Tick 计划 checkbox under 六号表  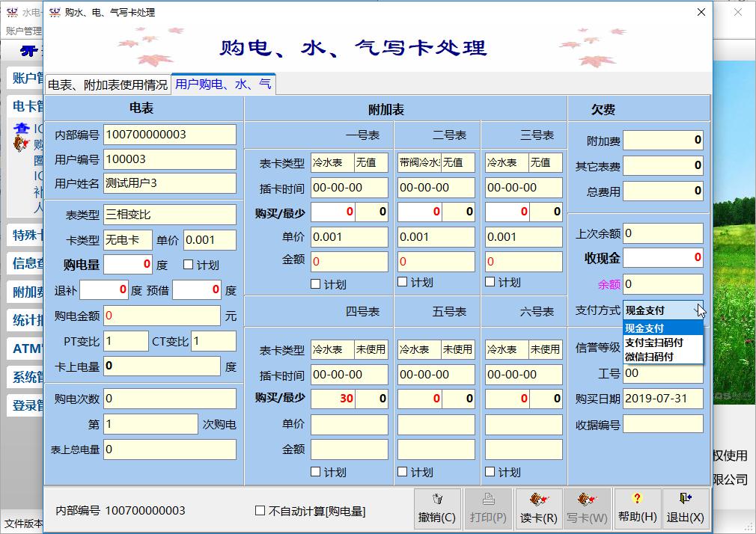[490, 472]
